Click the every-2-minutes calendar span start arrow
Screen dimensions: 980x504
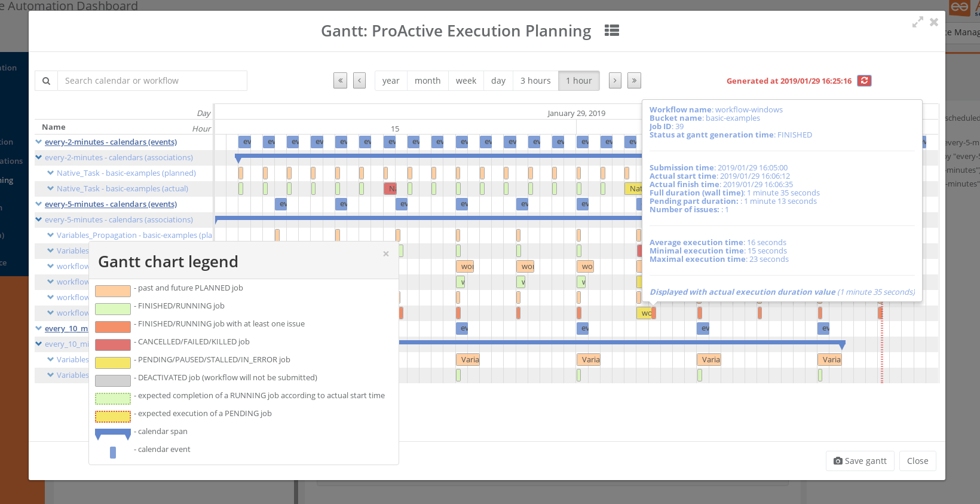[x=238, y=158]
